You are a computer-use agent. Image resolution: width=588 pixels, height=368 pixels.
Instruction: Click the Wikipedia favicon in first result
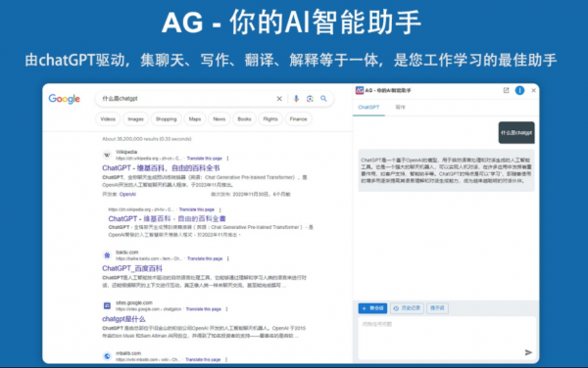pyautogui.click(x=107, y=155)
